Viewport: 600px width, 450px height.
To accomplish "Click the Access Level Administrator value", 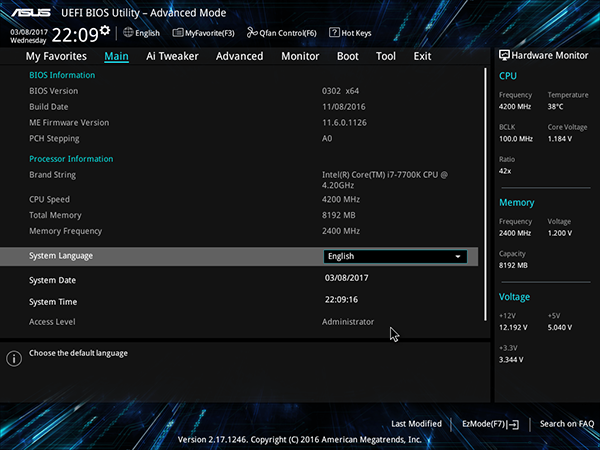I will 348,322.
